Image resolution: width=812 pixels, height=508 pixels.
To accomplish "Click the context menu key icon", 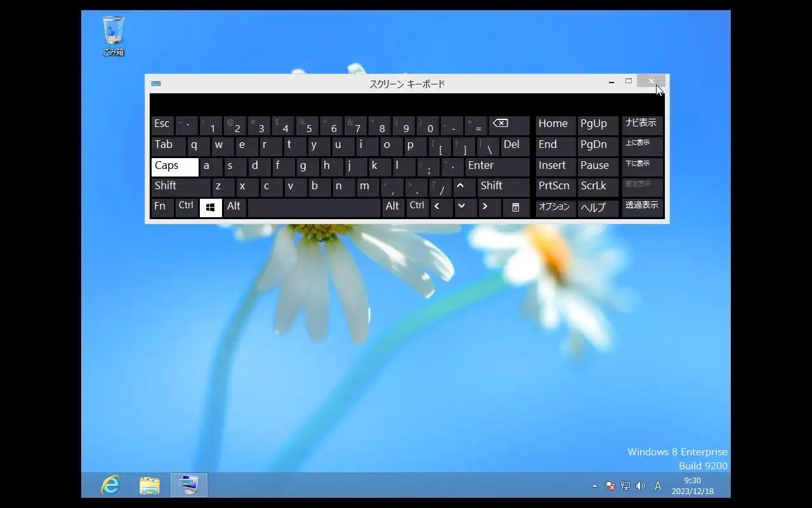I will (x=516, y=208).
